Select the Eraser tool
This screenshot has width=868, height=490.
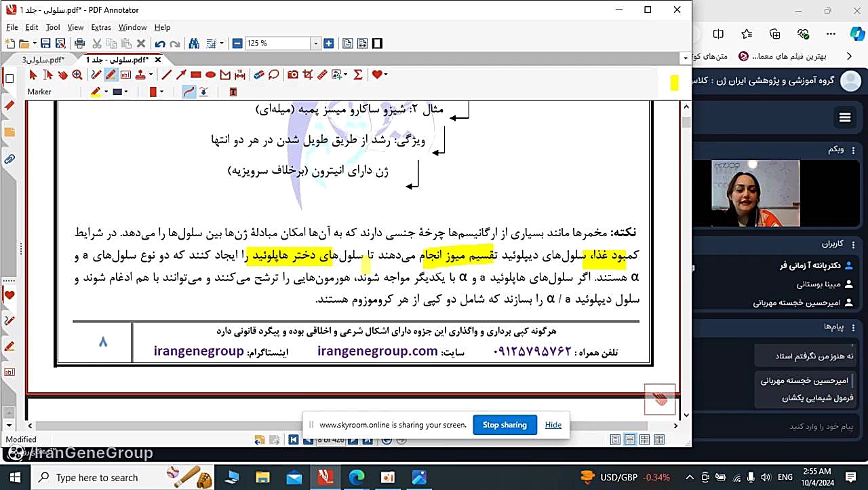[x=258, y=75]
